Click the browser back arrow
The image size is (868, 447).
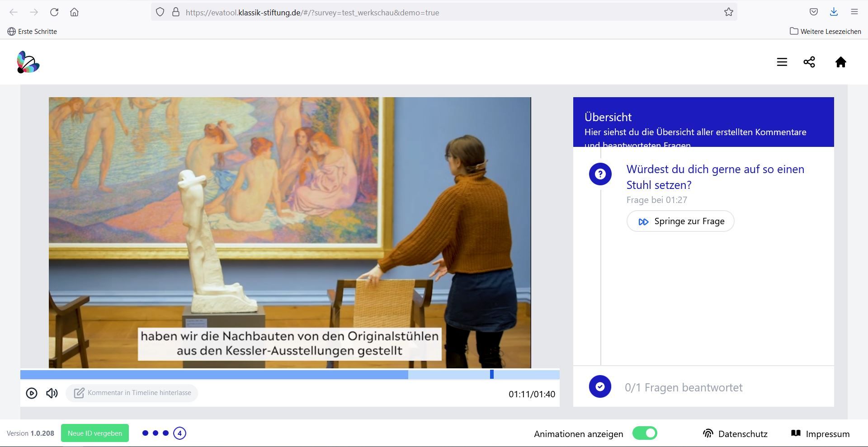coord(14,12)
